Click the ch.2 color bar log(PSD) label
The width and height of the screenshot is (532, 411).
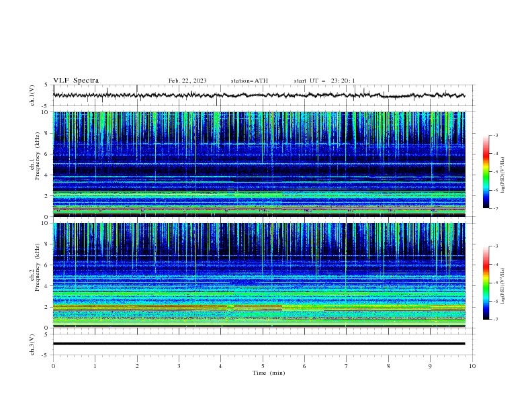(503, 286)
